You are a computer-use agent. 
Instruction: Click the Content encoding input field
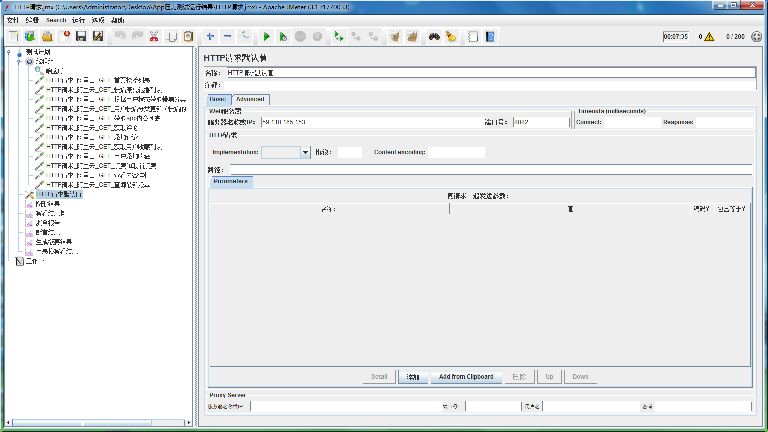point(456,152)
